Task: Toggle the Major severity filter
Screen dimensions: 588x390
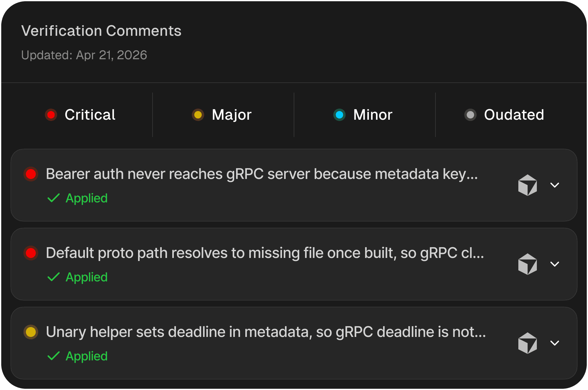Action: [223, 115]
